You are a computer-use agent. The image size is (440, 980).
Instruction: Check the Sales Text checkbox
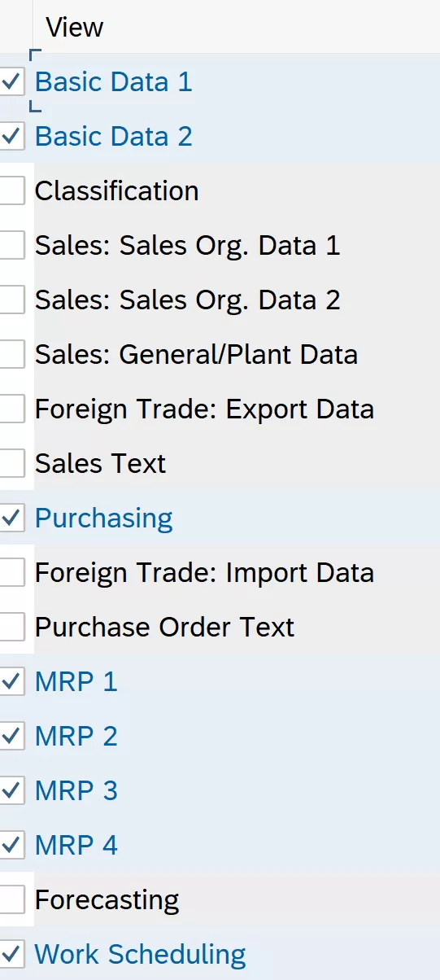11,463
